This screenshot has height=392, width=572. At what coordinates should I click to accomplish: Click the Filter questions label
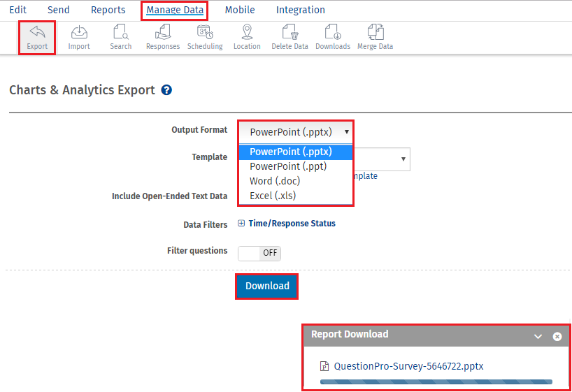pos(197,251)
